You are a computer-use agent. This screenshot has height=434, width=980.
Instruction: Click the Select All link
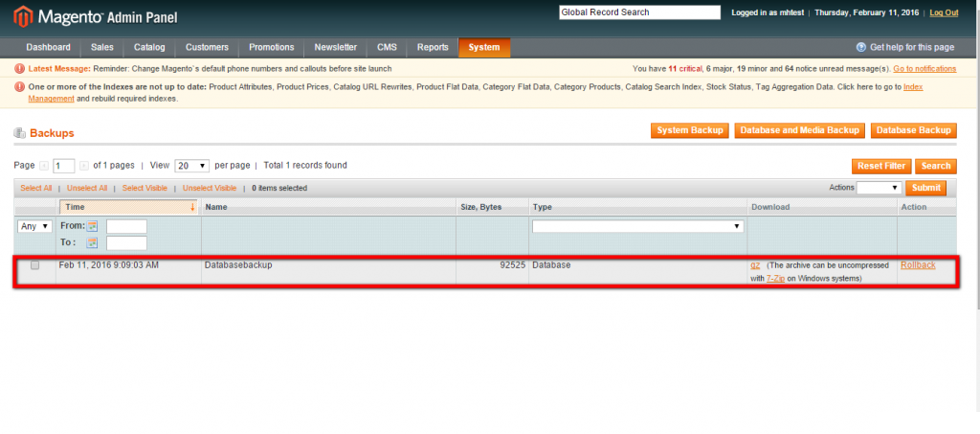[x=36, y=188]
